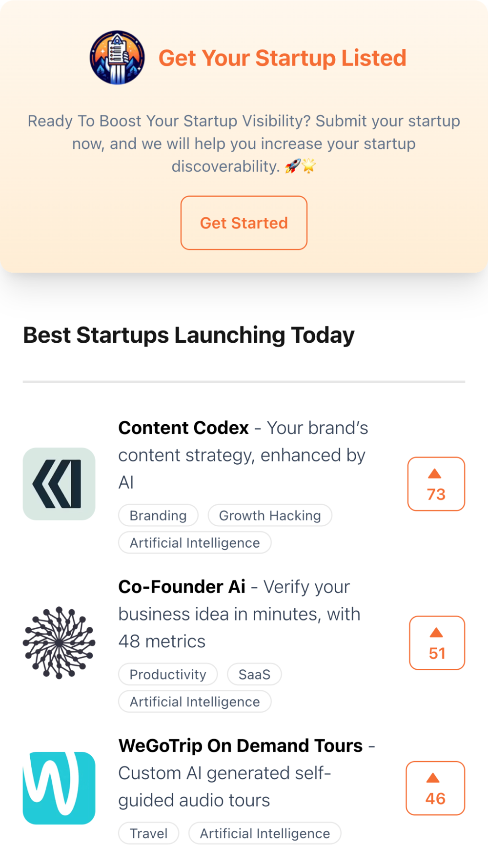Select the SaaS tag
Image resolution: width=488 pixels, height=868 pixels.
point(254,675)
